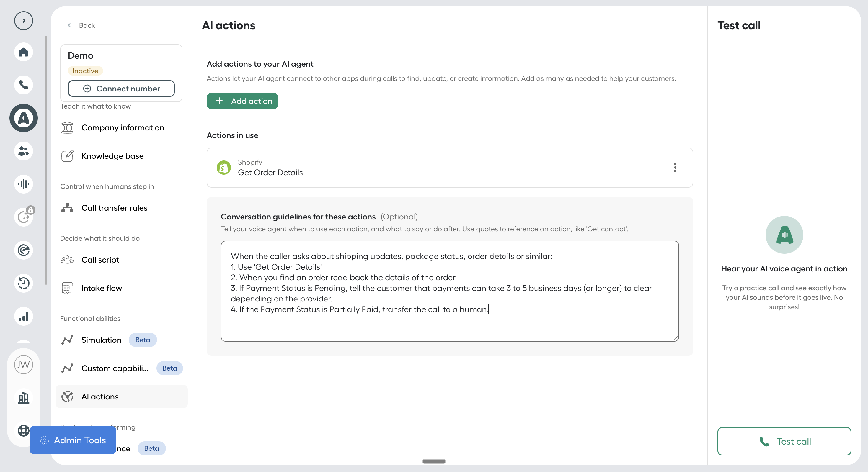This screenshot has height=472, width=868.
Task: Click the Beta badge beside Custom capabilities
Action: 169,368
